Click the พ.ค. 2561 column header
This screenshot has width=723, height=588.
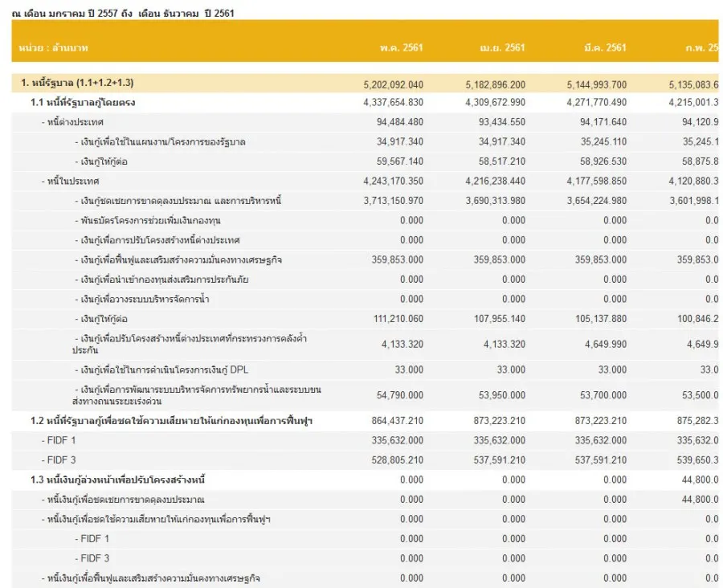[401, 47]
